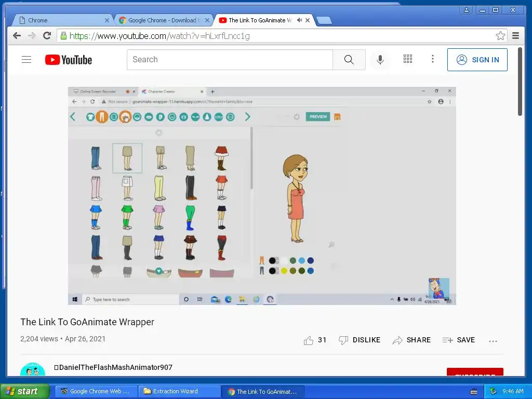The height and width of the screenshot is (399, 532).
Task: Close the Google Chrome - Download tab
Action: click(x=207, y=20)
